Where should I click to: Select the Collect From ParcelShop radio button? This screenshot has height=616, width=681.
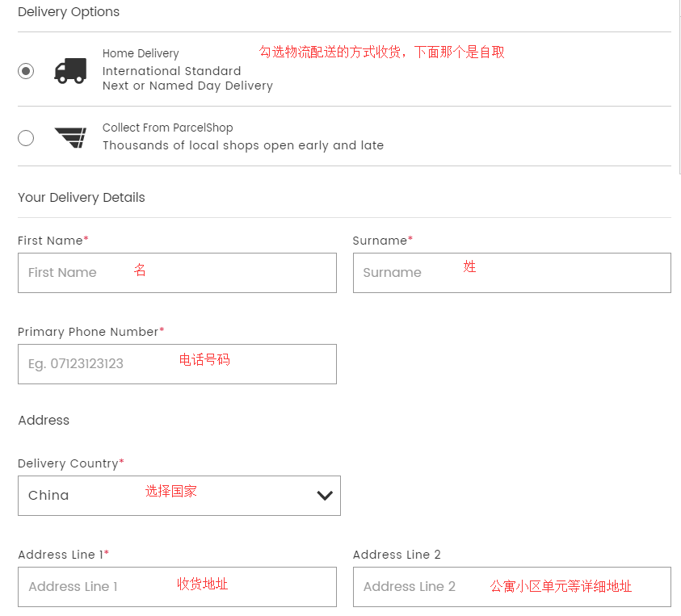(26, 138)
